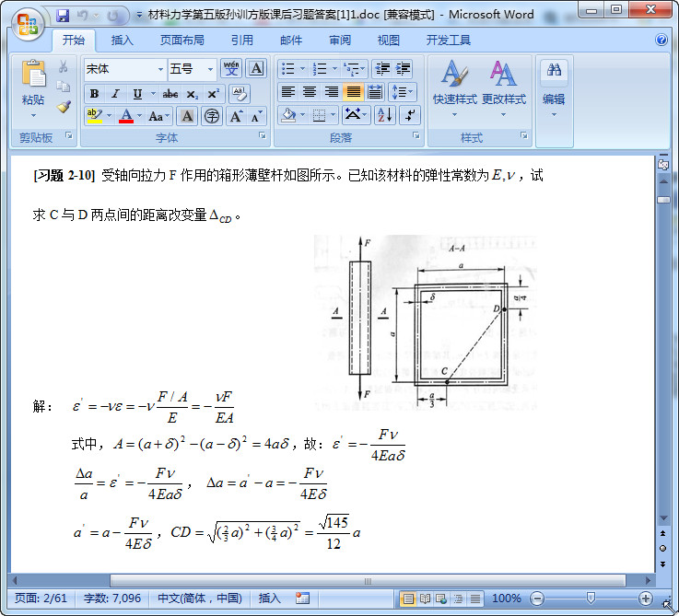Open the 邮件 tab

[291, 41]
